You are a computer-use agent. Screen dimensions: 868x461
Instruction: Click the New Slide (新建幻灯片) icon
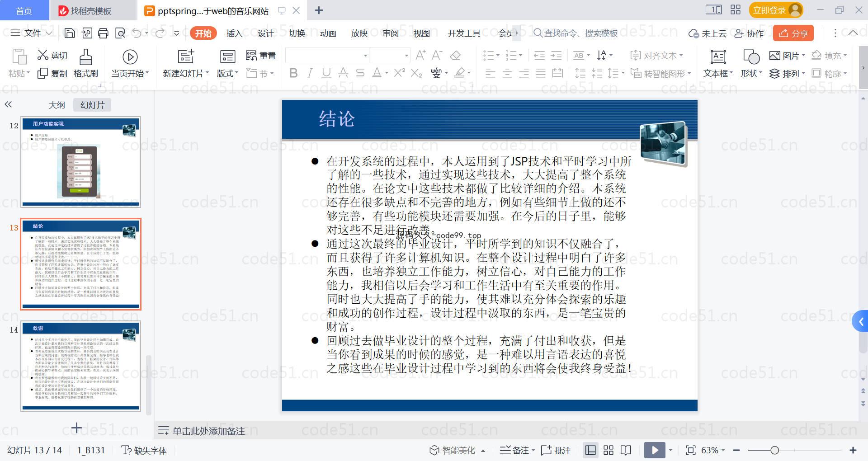click(x=185, y=57)
